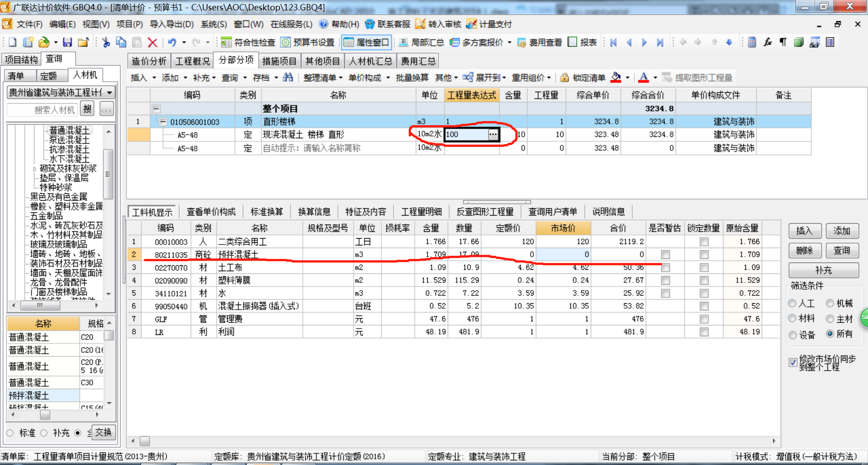Click the 搜 search button
This screenshot has width=868, height=465.
click(87, 108)
